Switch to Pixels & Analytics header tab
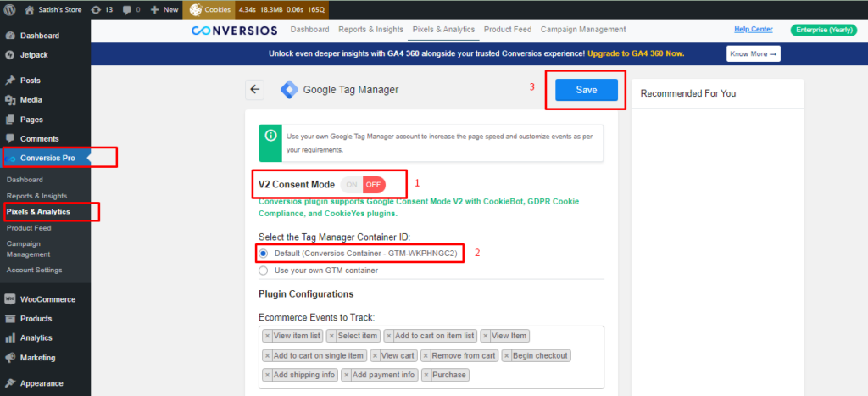 coord(442,30)
